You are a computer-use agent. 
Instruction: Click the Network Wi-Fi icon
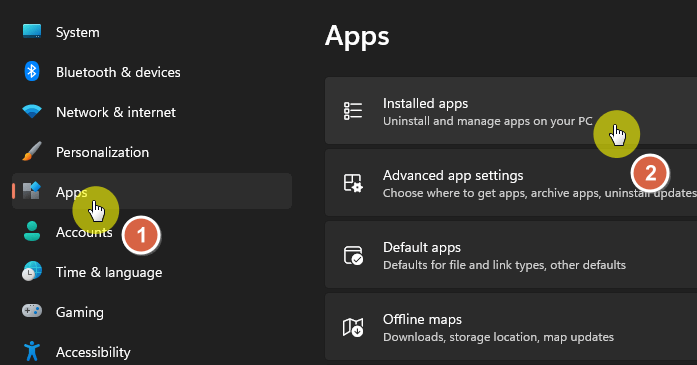32,112
